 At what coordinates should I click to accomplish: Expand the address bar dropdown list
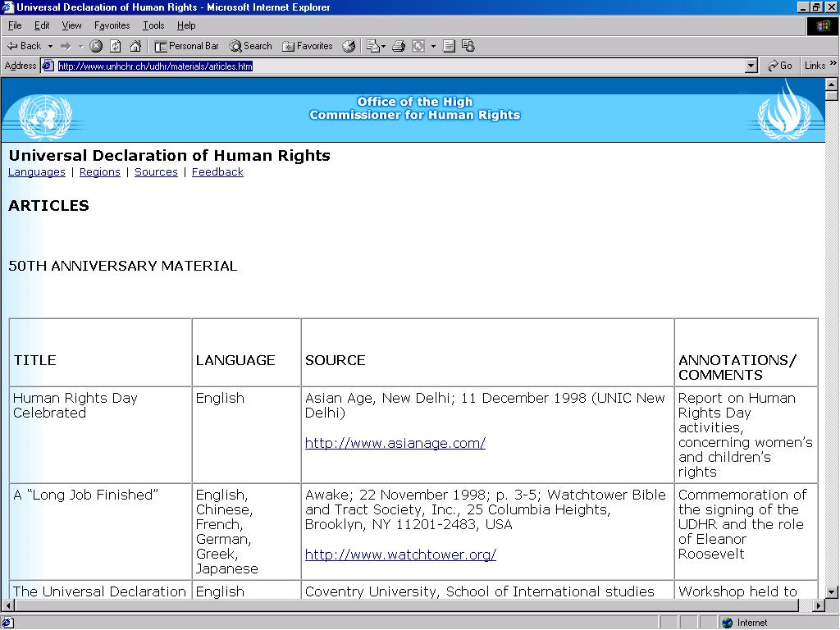pos(751,66)
